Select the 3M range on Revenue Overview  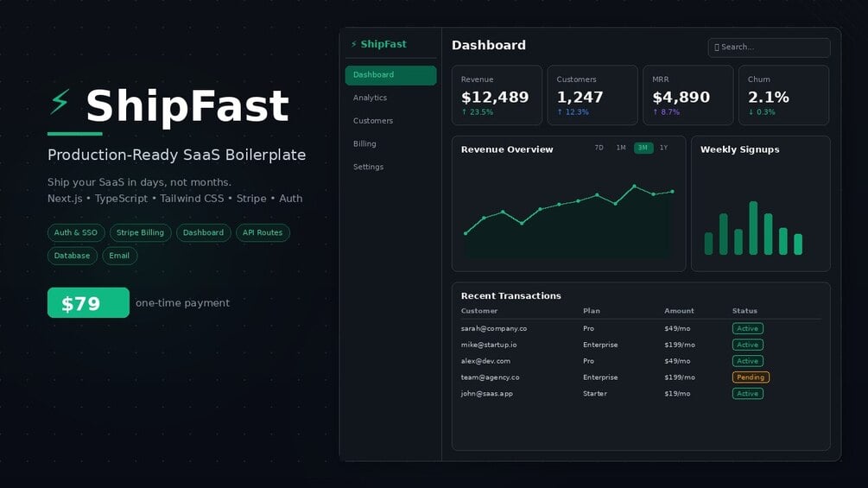(643, 148)
